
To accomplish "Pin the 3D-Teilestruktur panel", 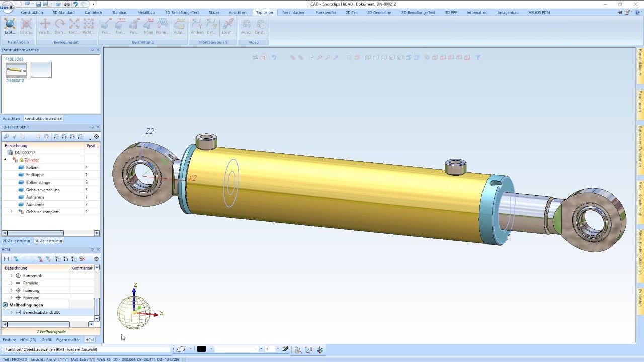I will (x=92, y=127).
